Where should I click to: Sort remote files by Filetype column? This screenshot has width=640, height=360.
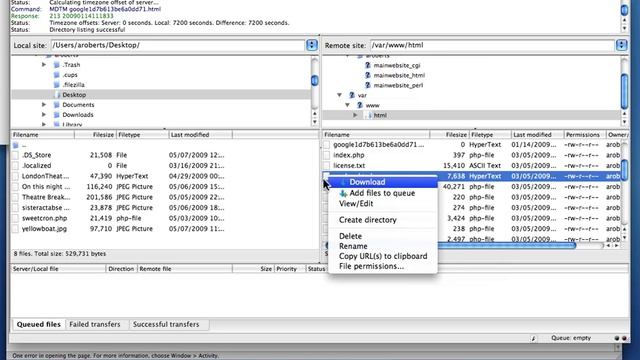coord(490,135)
